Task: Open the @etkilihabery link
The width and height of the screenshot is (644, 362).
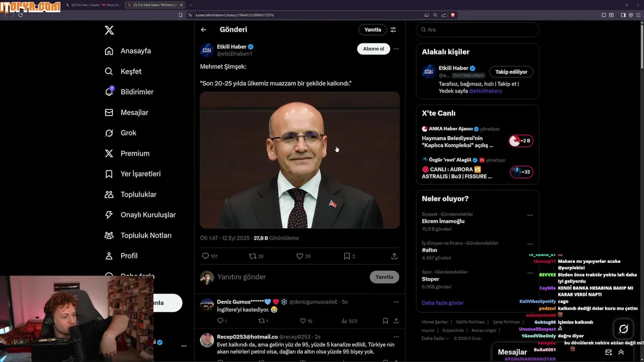Action: point(486,91)
